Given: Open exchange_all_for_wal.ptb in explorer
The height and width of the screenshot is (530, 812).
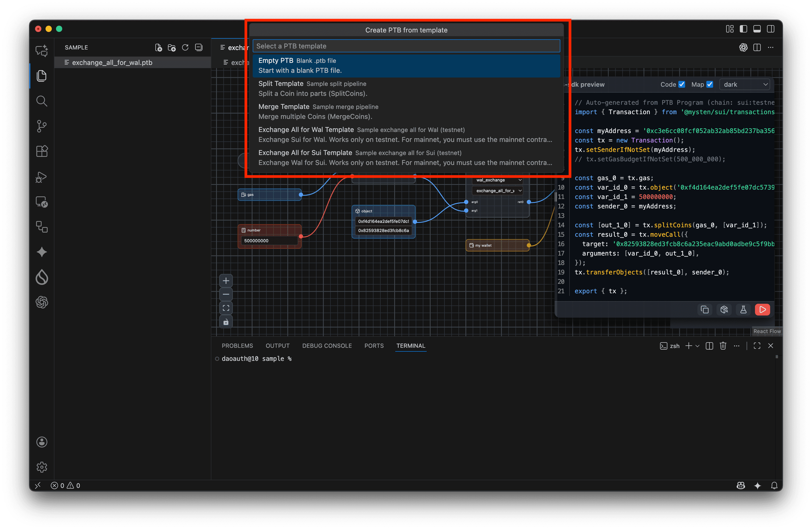Looking at the screenshot, I should click(112, 63).
